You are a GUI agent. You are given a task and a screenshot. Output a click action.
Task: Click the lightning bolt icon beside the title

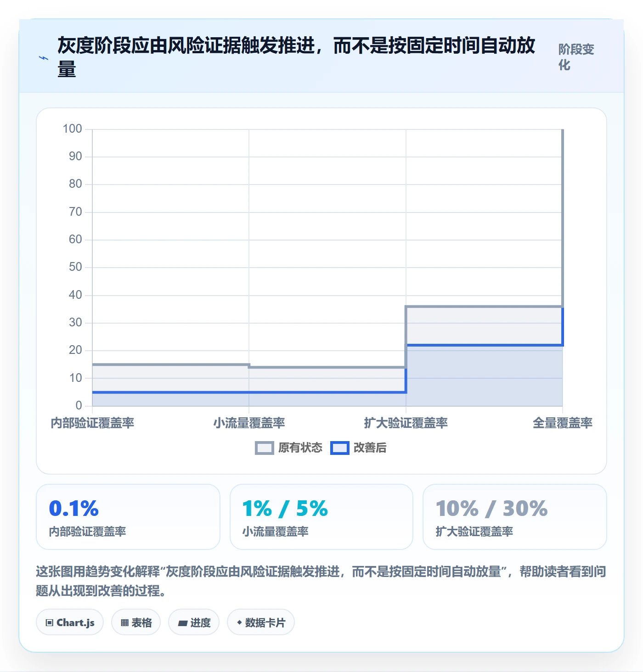tap(44, 58)
